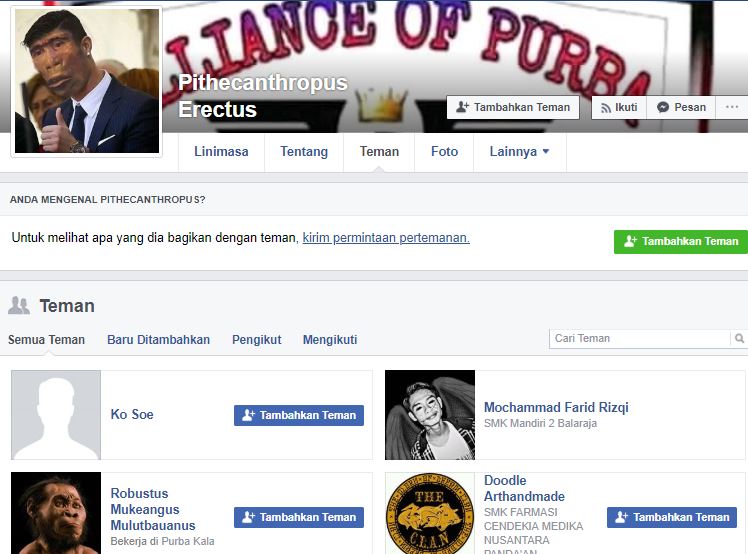
Task: Add Robustus Mukeangus Mulutbauanus as friend
Action: (299, 517)
